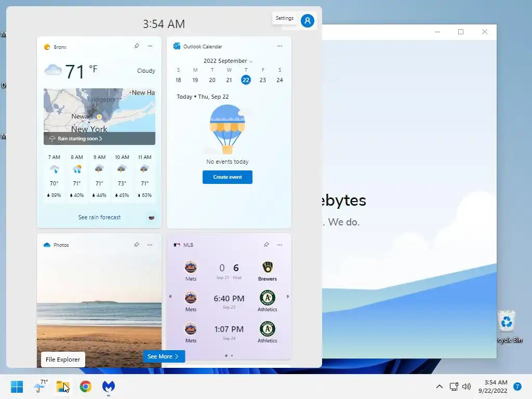Click the Create event button
This screenshot has width=532, height=399.
pyautogui.click(x=228, y=177)
